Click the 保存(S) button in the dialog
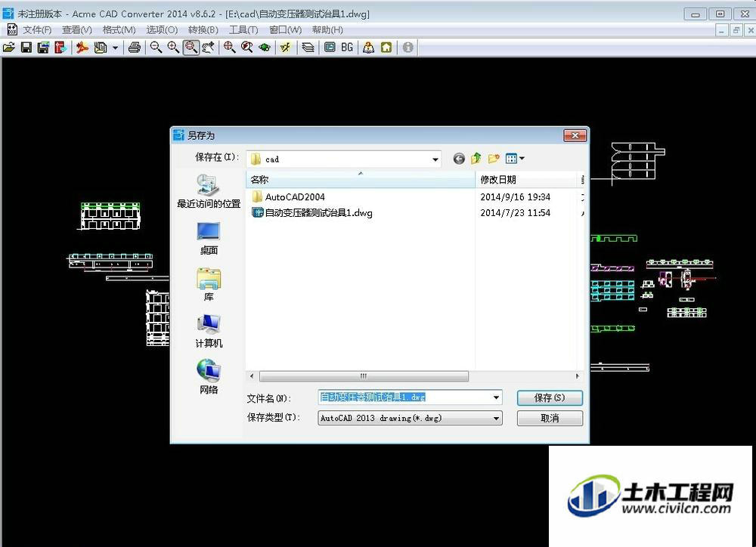The image size is (756, 547). coord(550,397)
